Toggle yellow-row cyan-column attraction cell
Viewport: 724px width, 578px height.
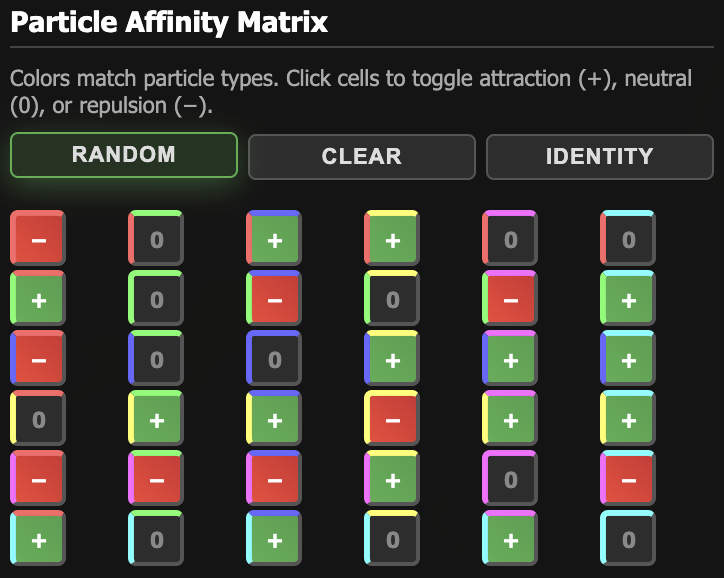coord(628,419)
